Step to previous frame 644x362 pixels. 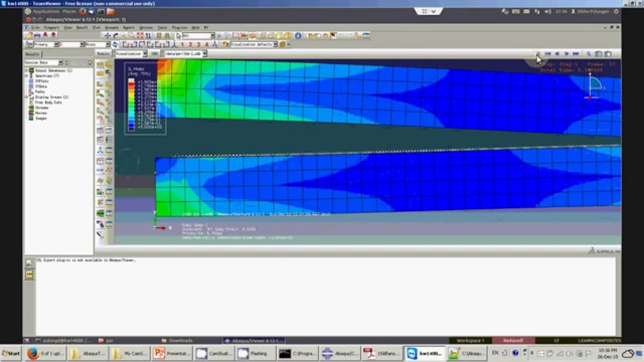[x=557, y=53]
